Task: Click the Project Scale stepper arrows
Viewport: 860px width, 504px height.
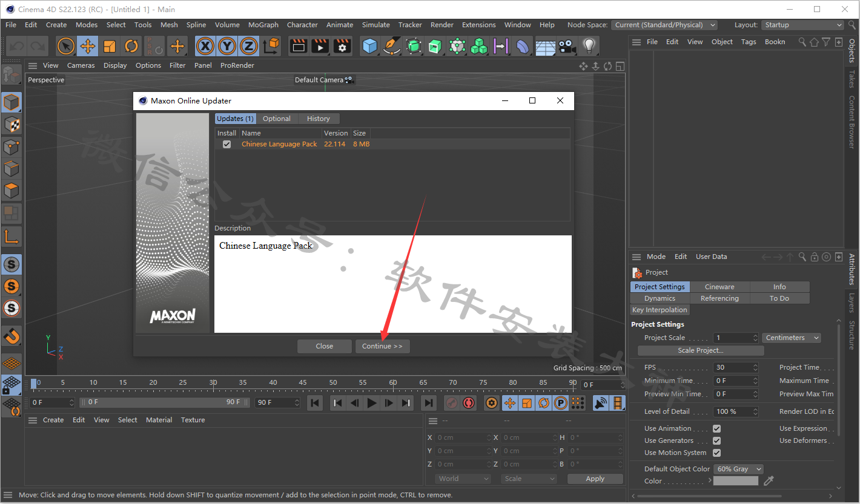Action: click(755, 338)
